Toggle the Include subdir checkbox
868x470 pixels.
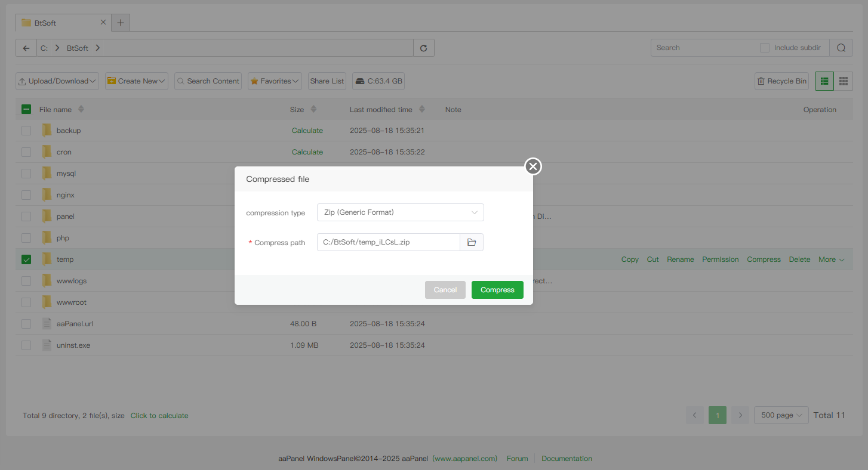765,48
